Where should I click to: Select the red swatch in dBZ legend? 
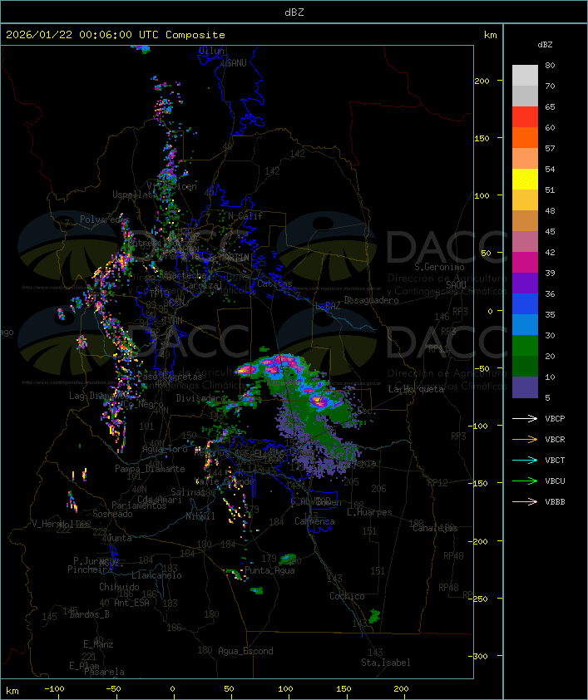click(525, 117)
